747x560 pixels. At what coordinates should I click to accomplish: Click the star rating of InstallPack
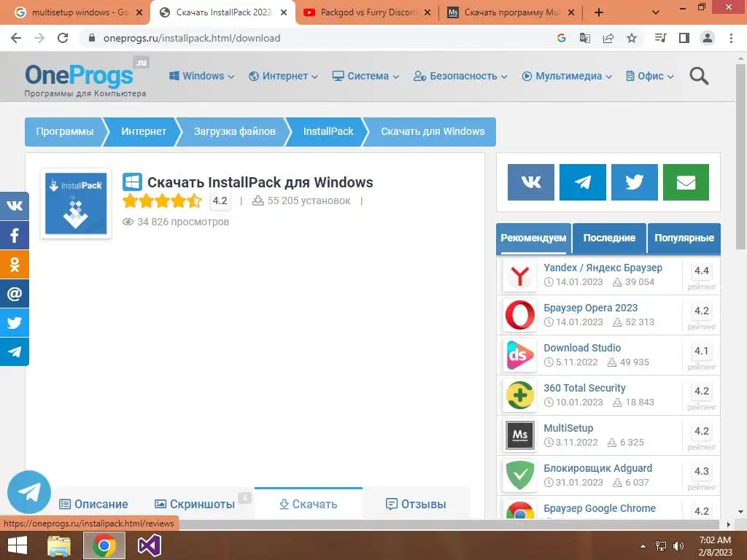[x=163, y=201]
